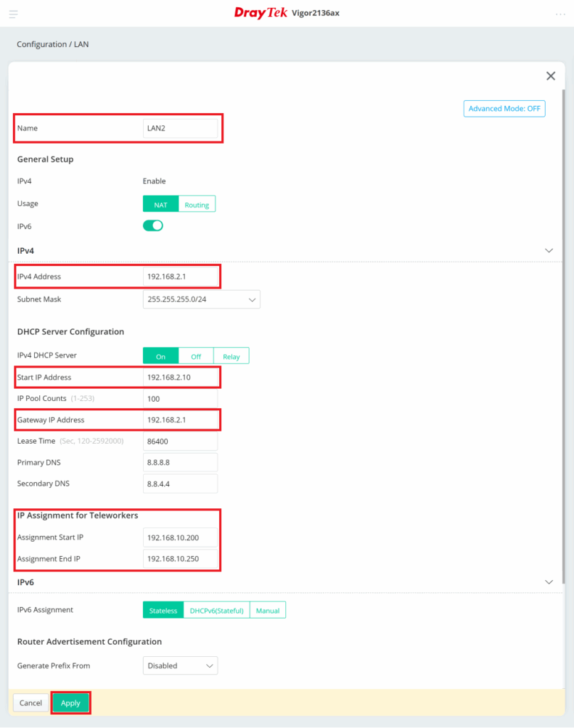Set DHCP server to Relay
This screenshot has width=574, height=728.
tap(231, 356)
